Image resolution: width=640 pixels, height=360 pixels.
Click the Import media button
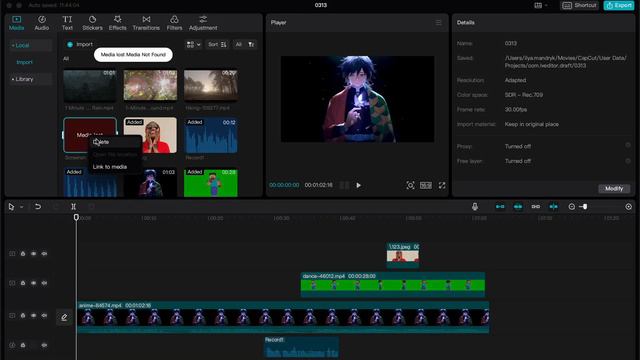coord(80,44)
